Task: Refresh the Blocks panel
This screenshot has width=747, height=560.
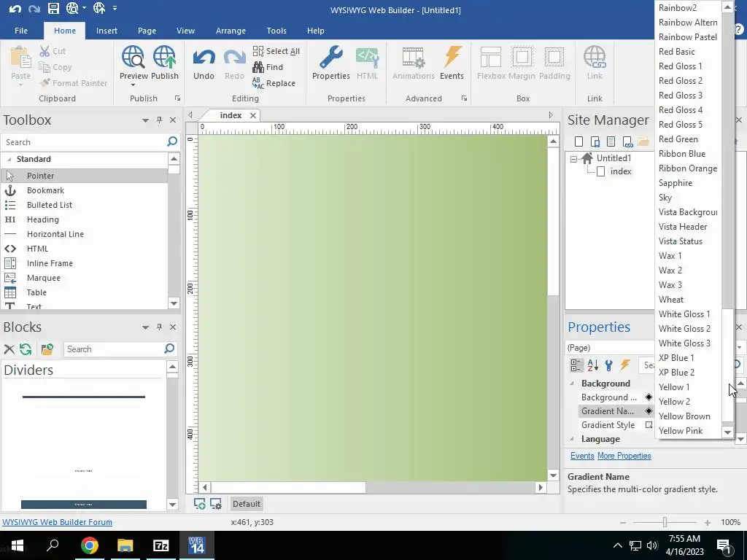Action: (x=26, y=349)
